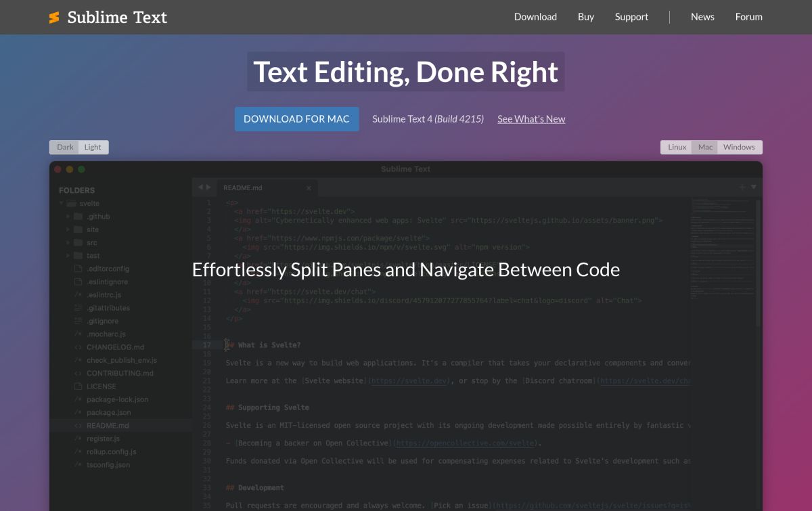
Task: Click the tab-history forward arrow
Action: pyautogui.click(x=207, y=187)
